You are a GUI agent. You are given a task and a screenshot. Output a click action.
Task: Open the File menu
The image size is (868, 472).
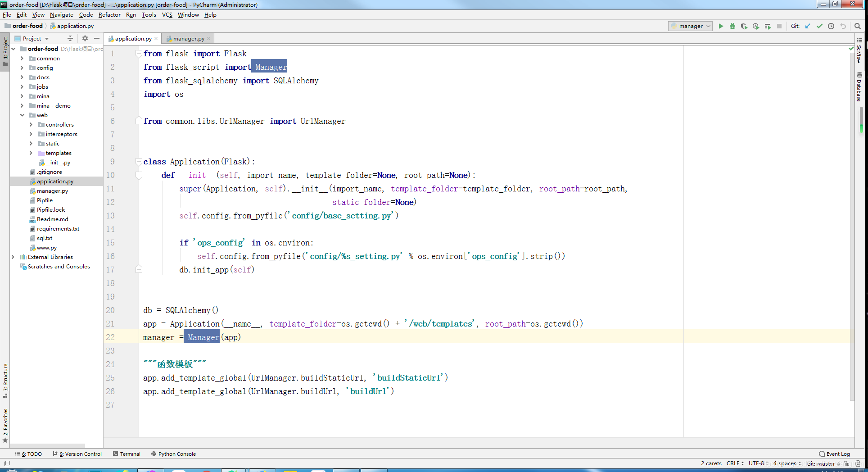click(x=7, y=15)
